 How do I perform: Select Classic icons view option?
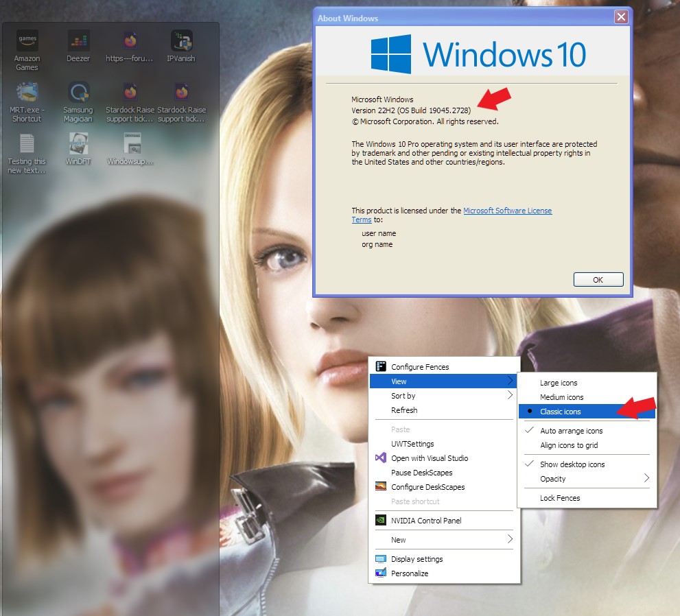tap(587, 412)
